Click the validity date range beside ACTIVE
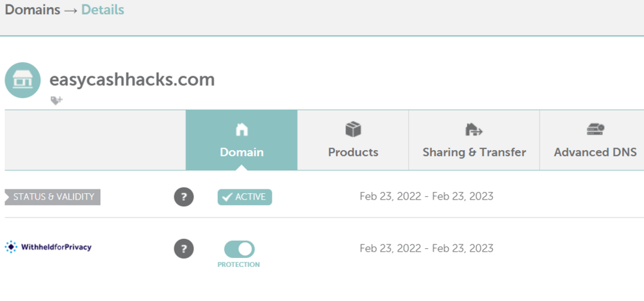 point(426,196)
